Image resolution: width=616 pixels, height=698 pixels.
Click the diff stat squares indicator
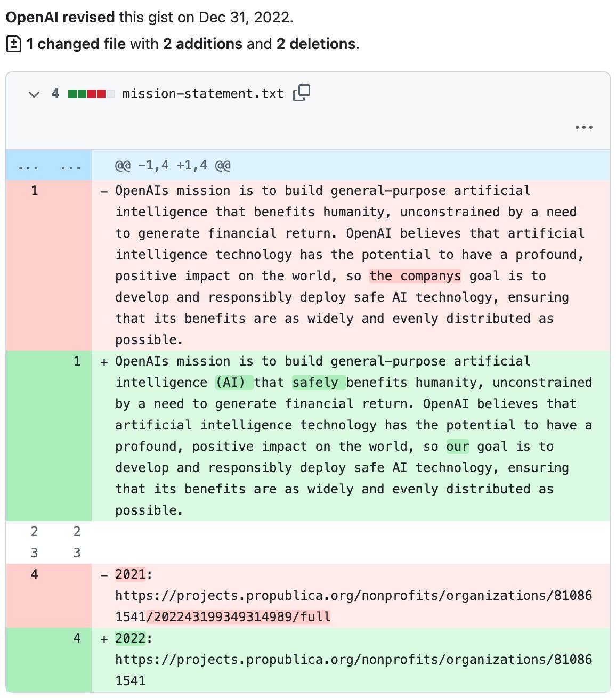(91, 93)
